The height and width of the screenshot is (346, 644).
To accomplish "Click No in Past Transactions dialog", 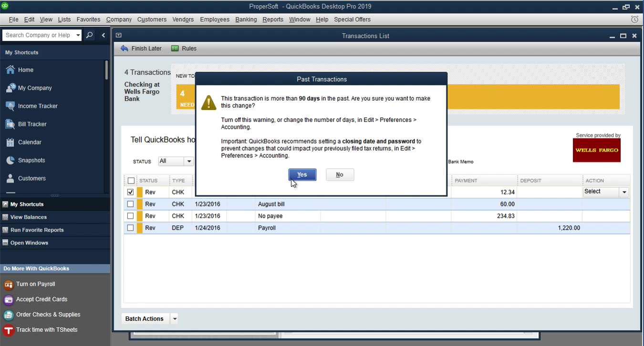I will point(340,174).
